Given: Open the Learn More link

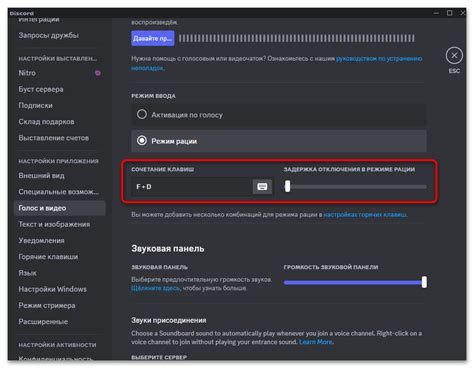Looking at the screenshot, I should (316, 342).
